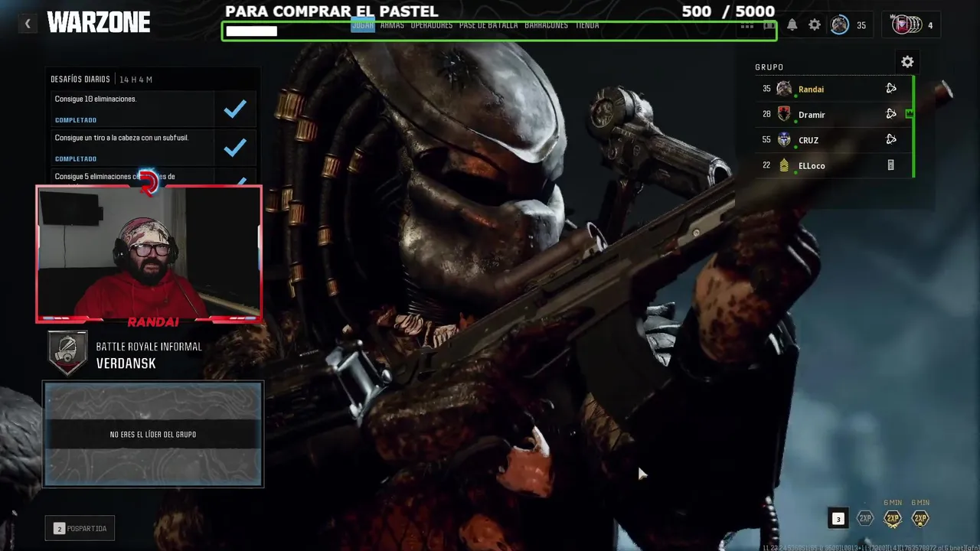Click the 2XP weapon token with crossed guns
980x551 pixels.
[x=893, y=519]
